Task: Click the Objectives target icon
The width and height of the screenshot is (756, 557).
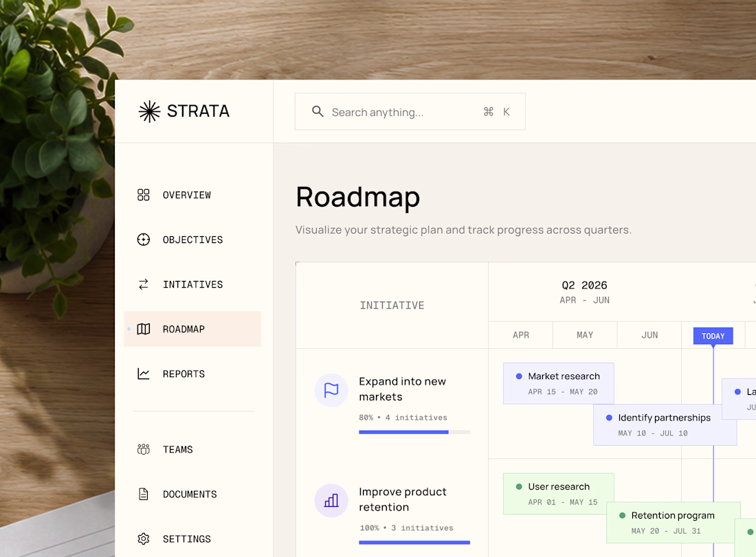Action: [x=143, y=240]
